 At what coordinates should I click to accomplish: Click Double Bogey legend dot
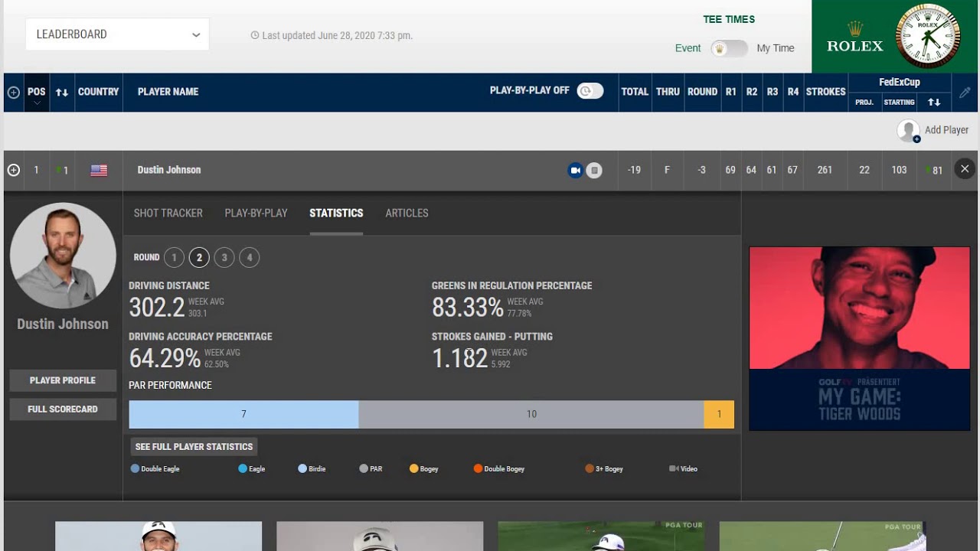[x=478, y=468]
